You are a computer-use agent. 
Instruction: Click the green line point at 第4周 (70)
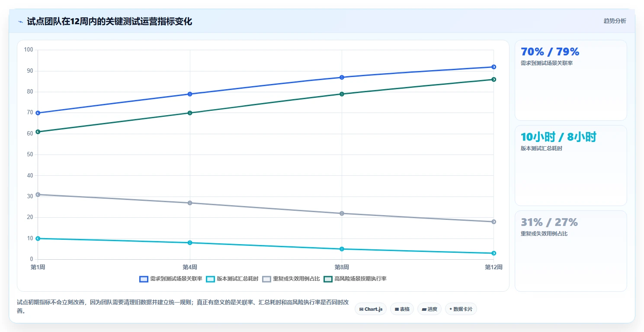[190, 113]
